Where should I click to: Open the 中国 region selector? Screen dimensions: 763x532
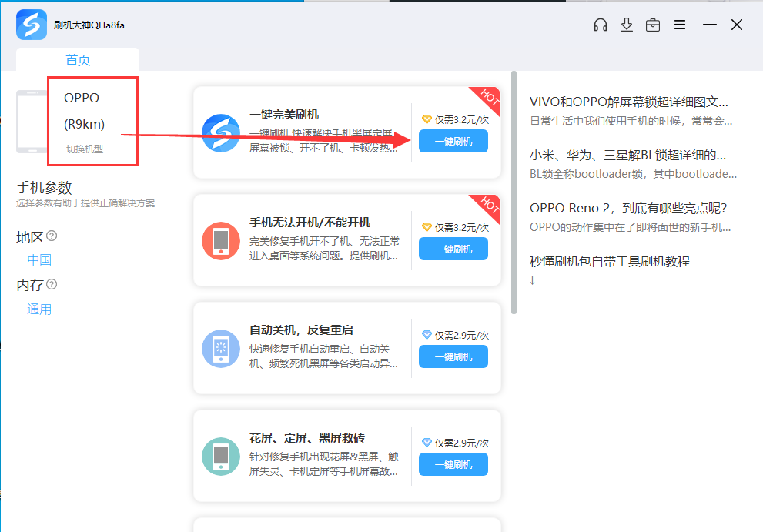39,260
